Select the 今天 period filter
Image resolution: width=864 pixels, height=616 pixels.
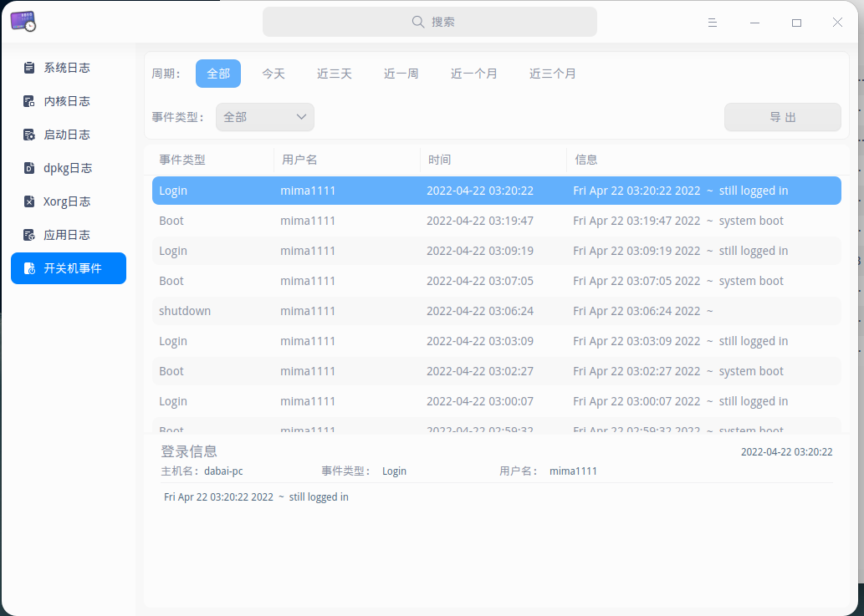274,74
